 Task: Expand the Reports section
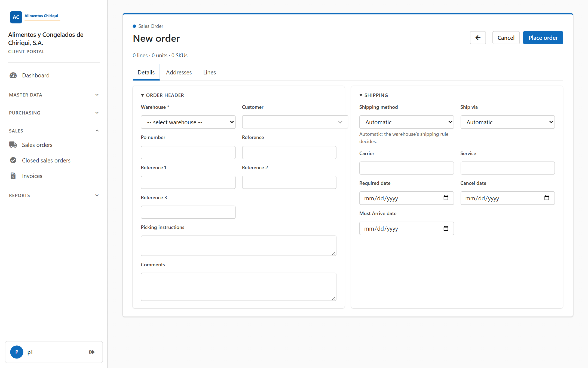point(54,195)
